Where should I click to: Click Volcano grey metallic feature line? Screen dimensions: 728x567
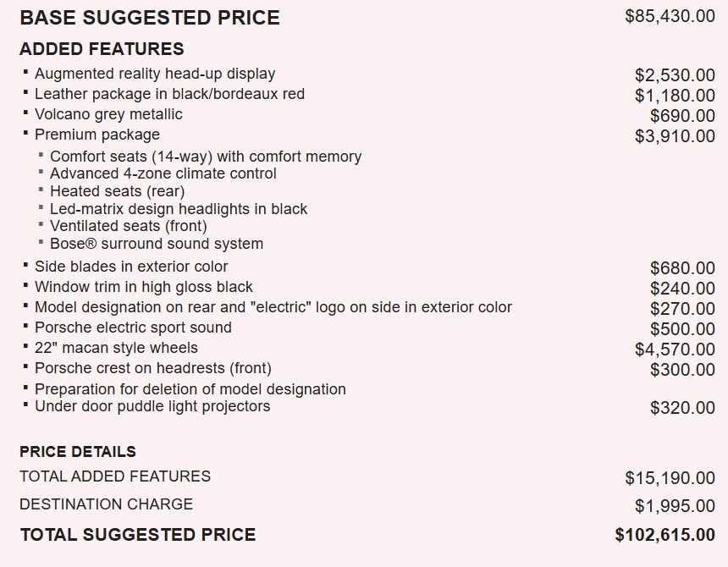coord(108,114)
